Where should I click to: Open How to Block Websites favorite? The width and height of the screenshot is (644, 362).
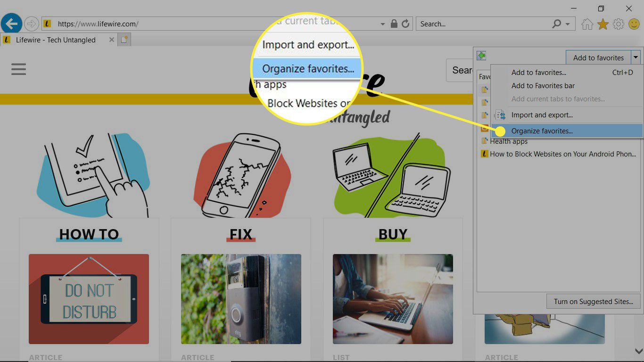coord(558,154)
